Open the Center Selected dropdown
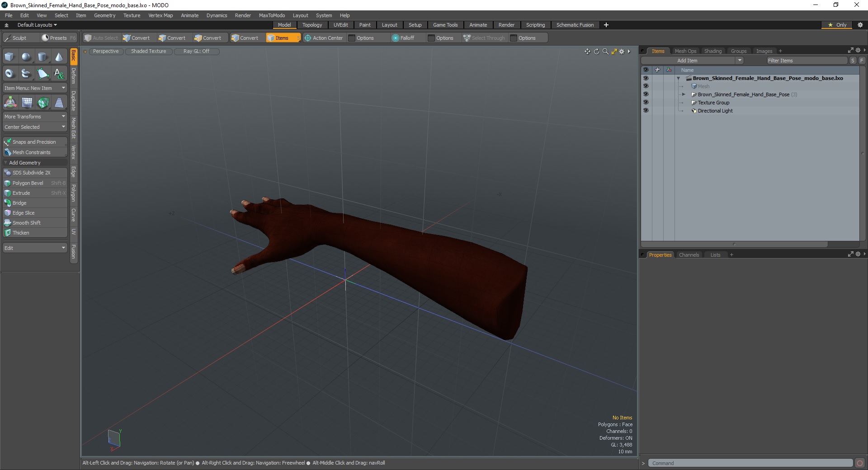Screen dimensions: 868x470 [35, 127]
